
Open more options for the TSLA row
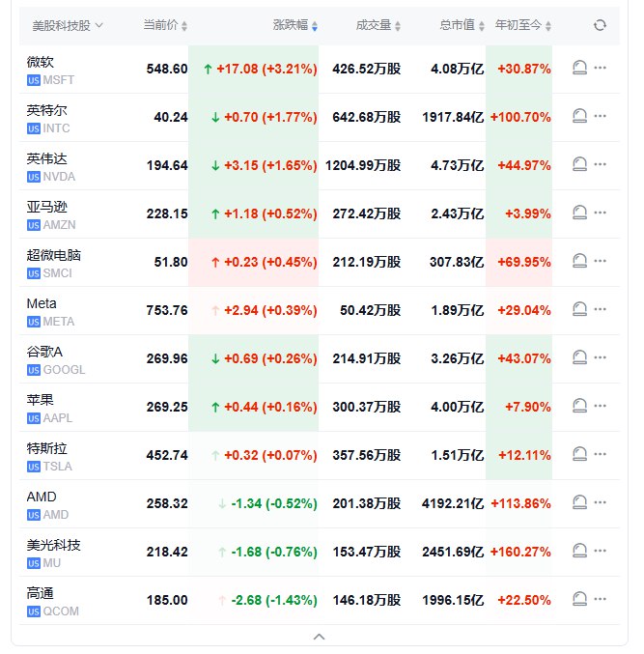600,454
